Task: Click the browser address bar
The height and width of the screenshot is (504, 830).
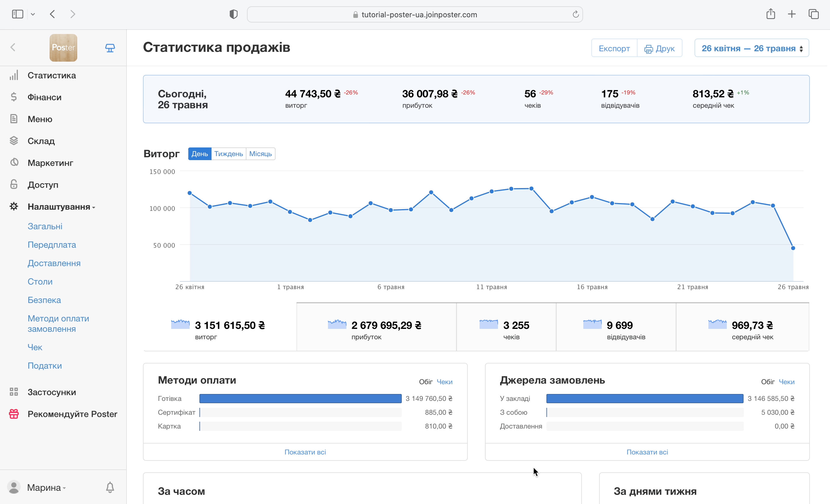Action: click(415, 14)
